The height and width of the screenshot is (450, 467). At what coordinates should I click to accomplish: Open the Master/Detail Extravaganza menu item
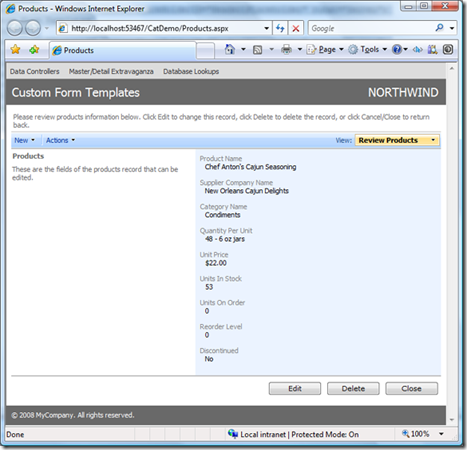pyautogui.click(x=111, y=71)
